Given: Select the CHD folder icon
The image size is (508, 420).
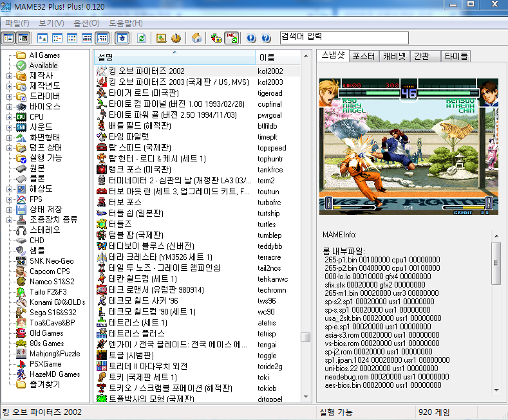Looking at the screenshot, I should (x=21, y=241).
